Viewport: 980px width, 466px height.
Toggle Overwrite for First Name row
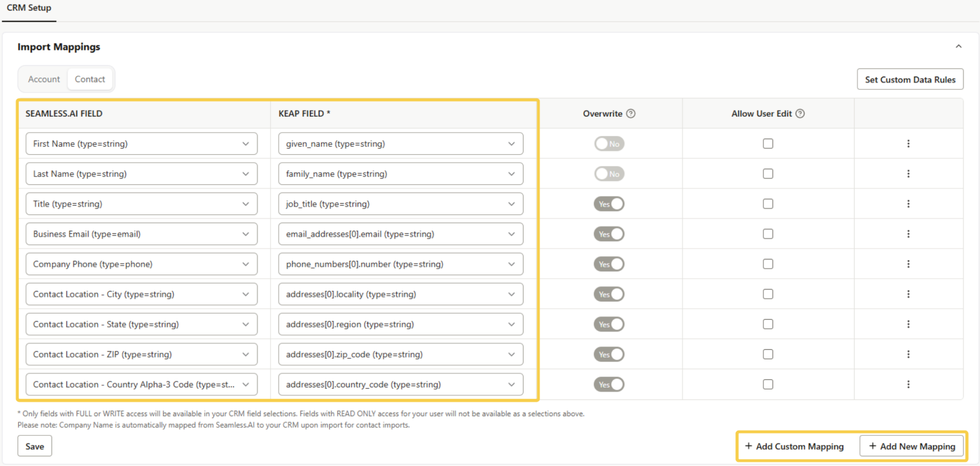click(x=609, y=144)
